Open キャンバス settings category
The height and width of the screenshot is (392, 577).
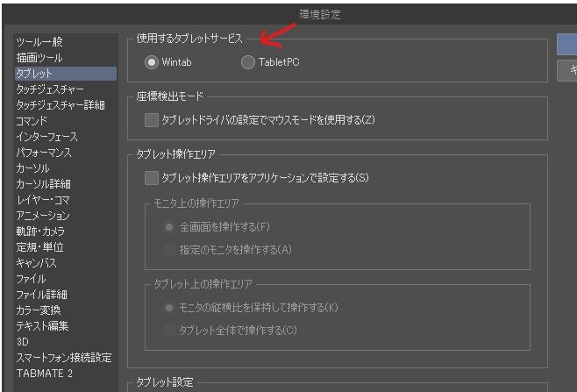point(66,263)
